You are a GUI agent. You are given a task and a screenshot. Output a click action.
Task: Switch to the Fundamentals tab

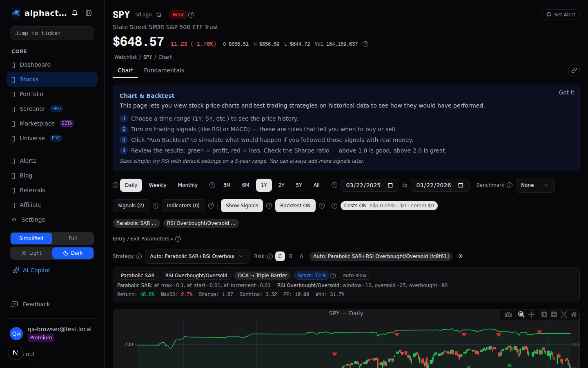click(x=164, y=70)
